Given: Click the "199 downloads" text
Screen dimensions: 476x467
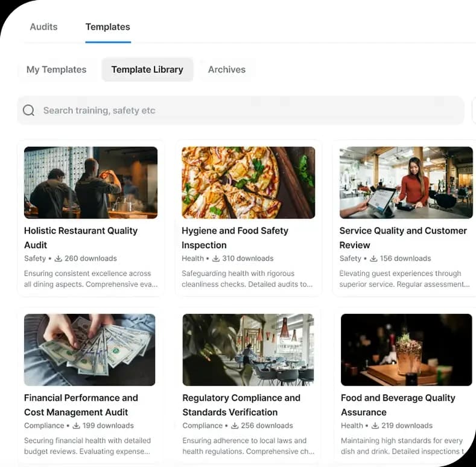Looking at the screenshot, I should point(108,426).
